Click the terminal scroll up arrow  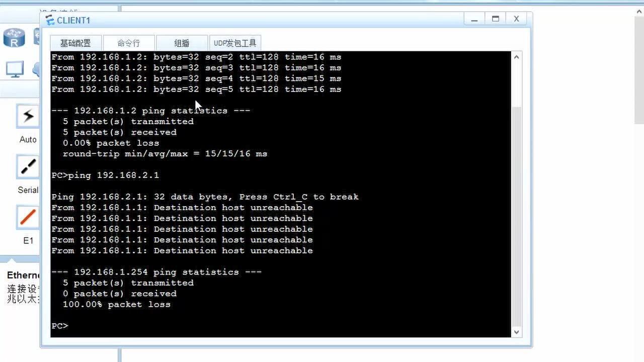pyautogui.click(x=516, y=57)
